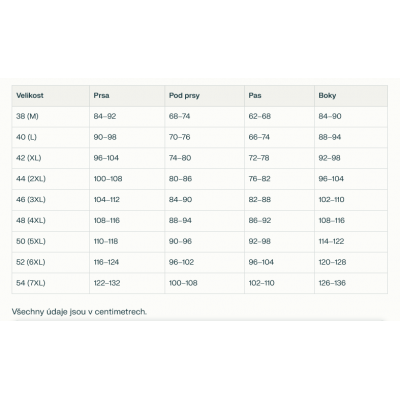Select the 50 (5XL) size cell
The image size is (400, 400).
point(51,241)
